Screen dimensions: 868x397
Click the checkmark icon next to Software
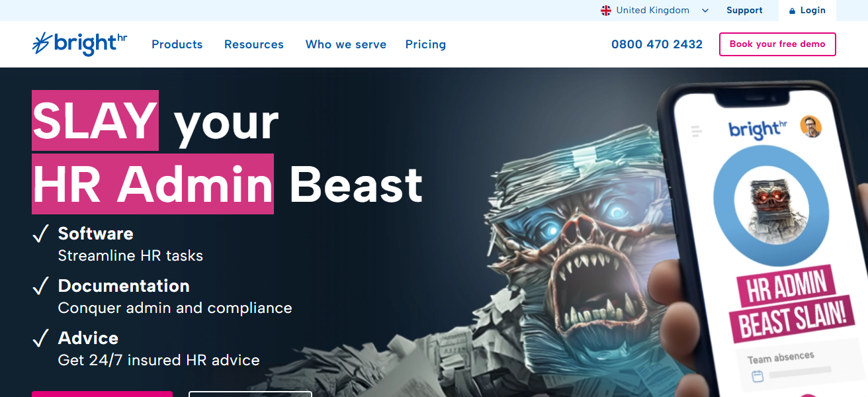pos(41,234)
